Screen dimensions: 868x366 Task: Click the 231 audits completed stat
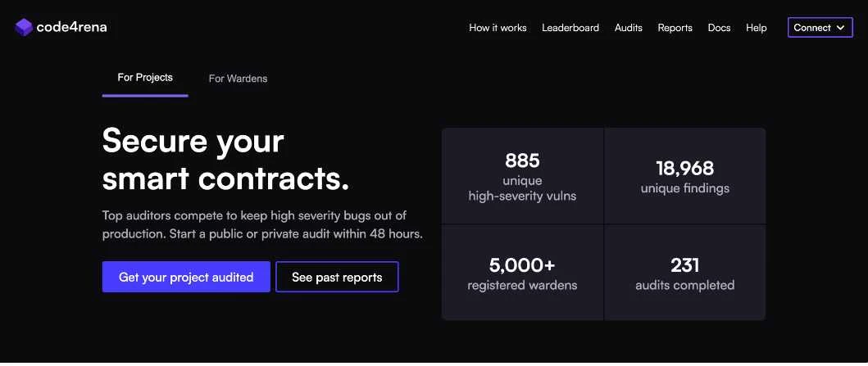point(684,273)
